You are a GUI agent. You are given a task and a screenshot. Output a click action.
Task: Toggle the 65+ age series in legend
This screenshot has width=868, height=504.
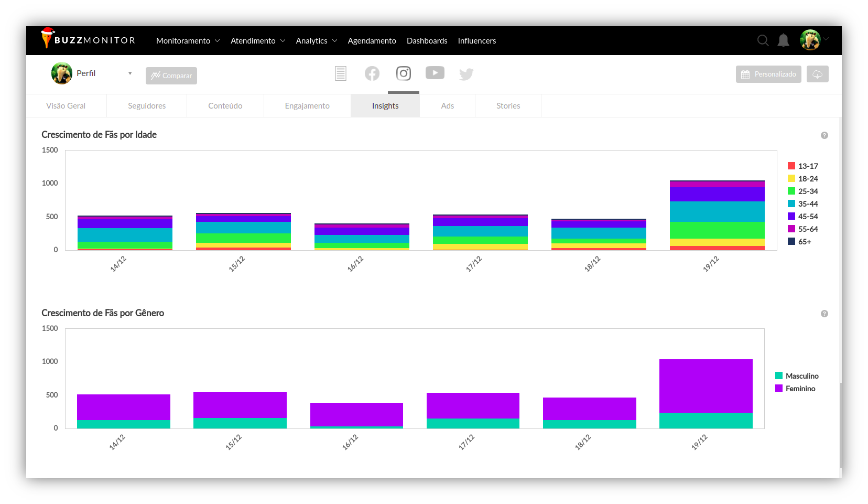tap(799, 242)
